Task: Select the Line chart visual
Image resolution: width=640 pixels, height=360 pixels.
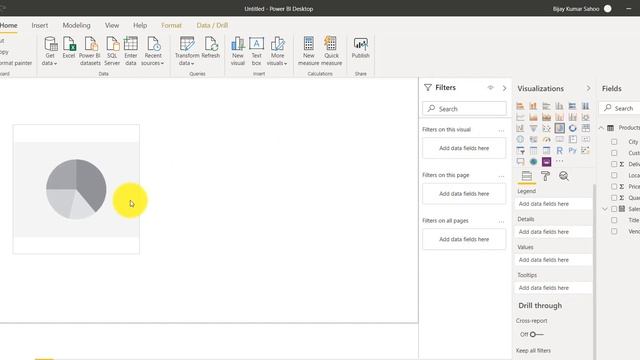Action: click(x=520, y=117)
